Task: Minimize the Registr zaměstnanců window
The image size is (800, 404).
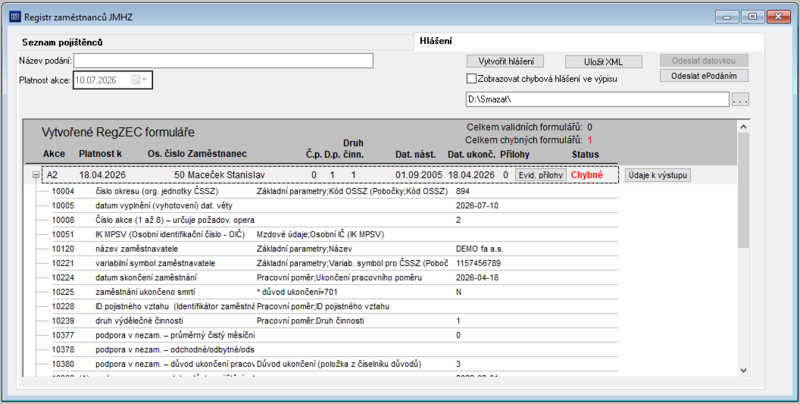Action: coord(727,17)
